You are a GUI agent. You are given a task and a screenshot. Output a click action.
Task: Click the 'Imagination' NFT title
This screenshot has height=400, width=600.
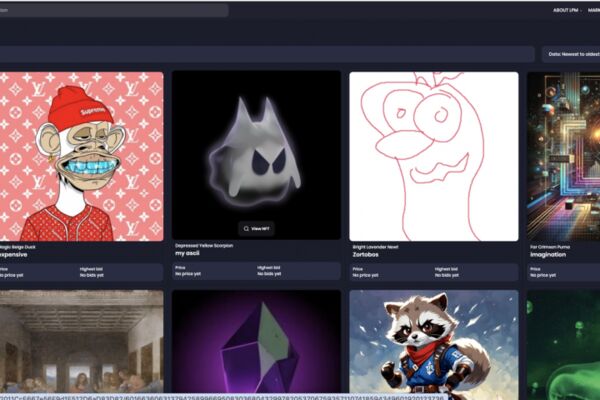(x=548, y=255)
